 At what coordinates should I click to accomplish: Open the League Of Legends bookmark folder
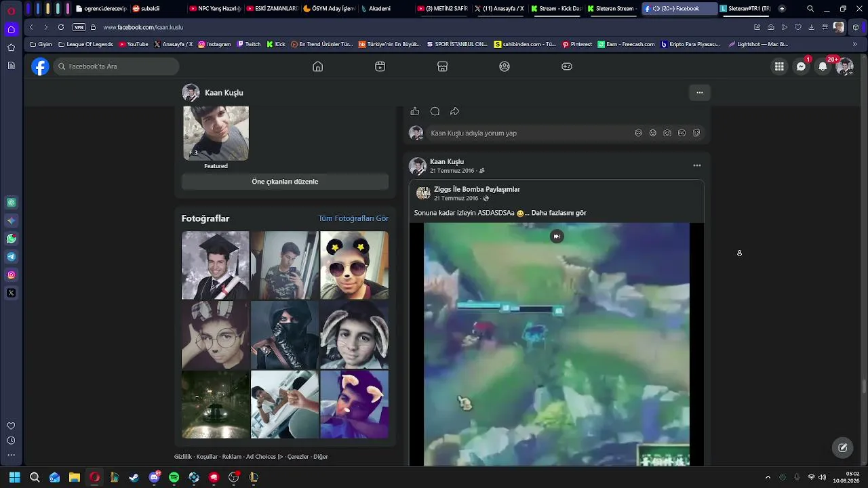tap(86, 44)
